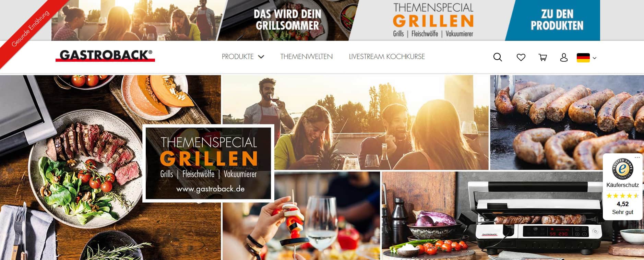Image resolution: width=644 pixels, height=260 pixels.
Task: Open the wishlist heart icon
Action: [521, 57]
